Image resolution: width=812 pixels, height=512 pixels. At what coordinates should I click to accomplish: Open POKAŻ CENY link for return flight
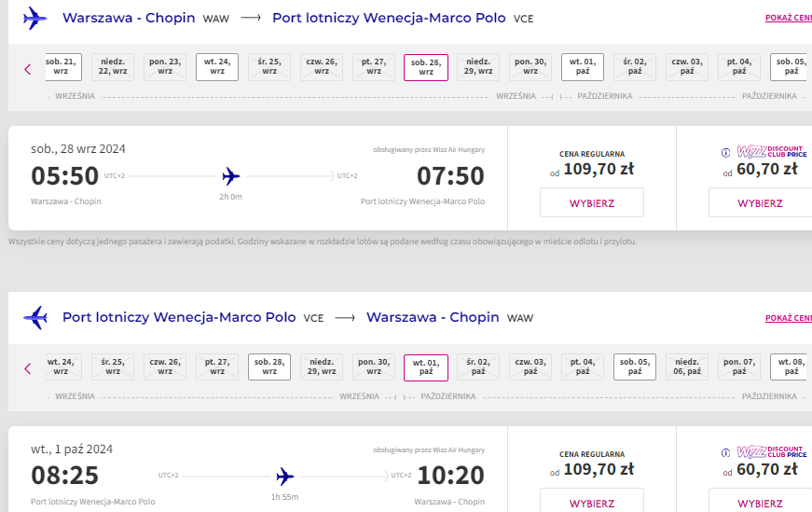tap(788, 318)
